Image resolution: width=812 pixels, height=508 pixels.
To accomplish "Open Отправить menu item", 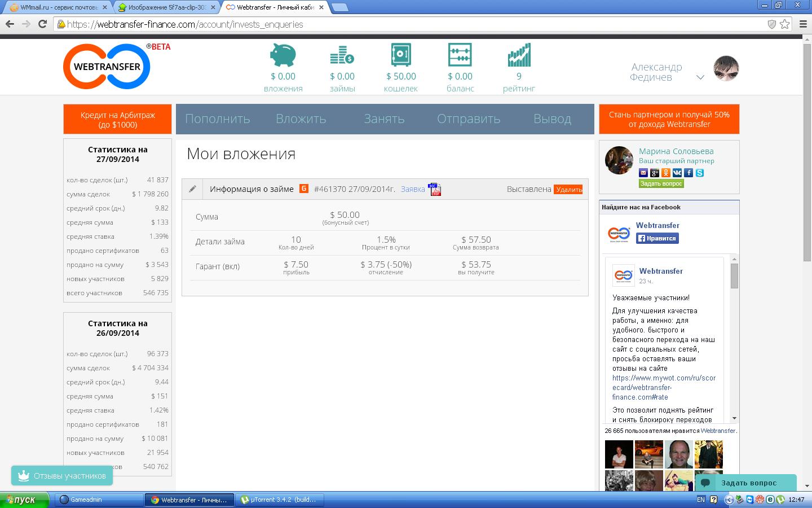I will 469,119.
